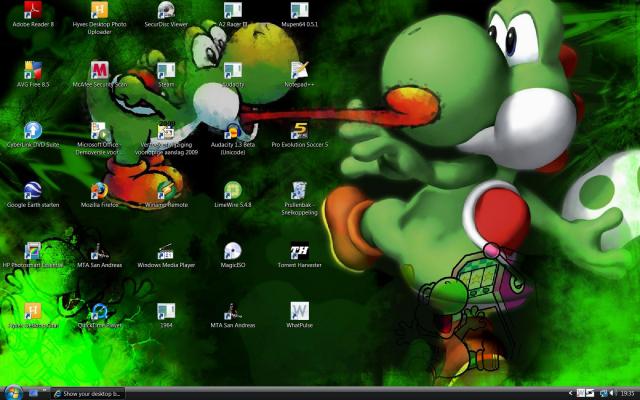640x400 pixels.
Task: Select the Prullenbak - Snelkoppeling recycle bin icon
Action: (300, 191)
